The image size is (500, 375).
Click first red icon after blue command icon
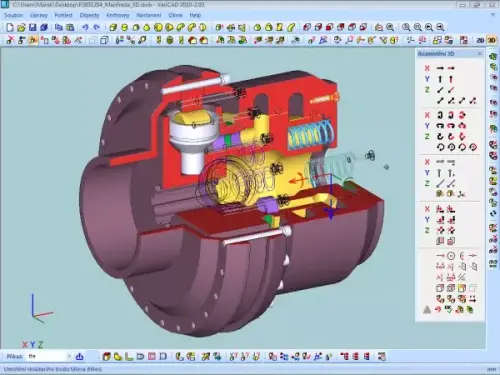(106, 356)
